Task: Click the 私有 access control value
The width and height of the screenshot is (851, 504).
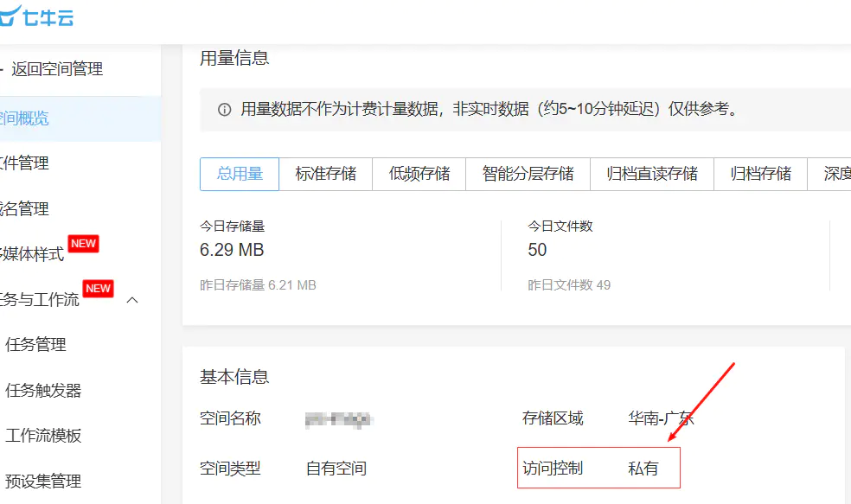Action: (643, 469)
